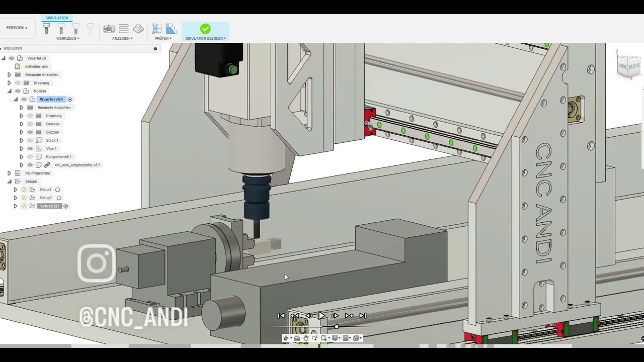Viewport: 644px width, 362px height.
Task: Open display settings monitor icon
Action: coord(336,338)
